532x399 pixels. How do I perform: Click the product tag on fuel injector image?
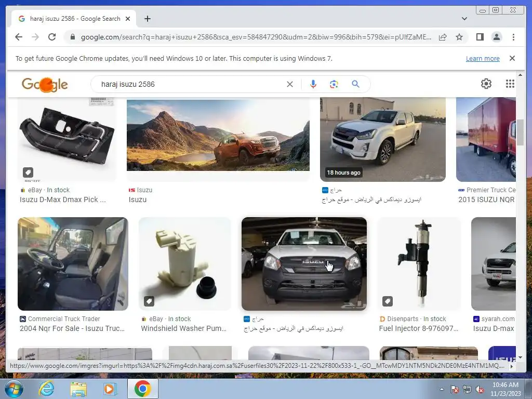click(x=388, y=301)
